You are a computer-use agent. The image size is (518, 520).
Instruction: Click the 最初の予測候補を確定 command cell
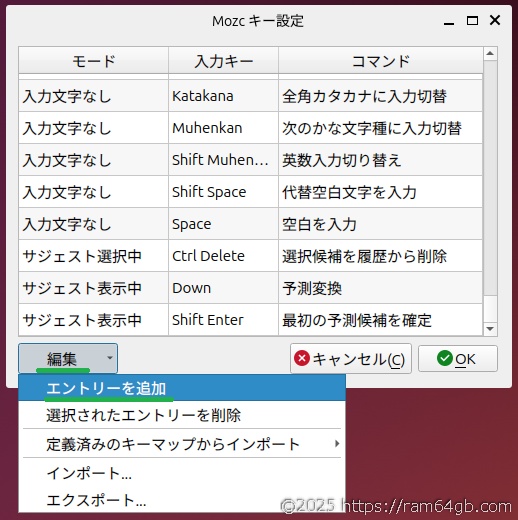click(x=380, y=320)
